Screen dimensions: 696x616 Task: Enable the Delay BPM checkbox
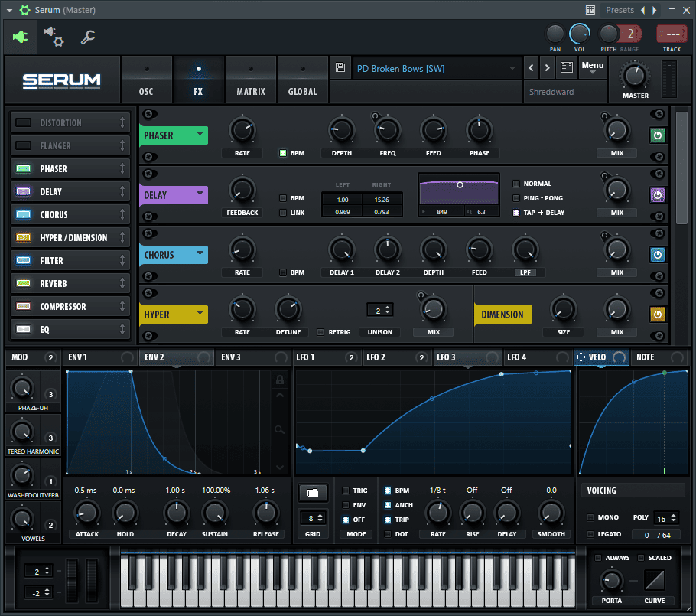point(283,198)
